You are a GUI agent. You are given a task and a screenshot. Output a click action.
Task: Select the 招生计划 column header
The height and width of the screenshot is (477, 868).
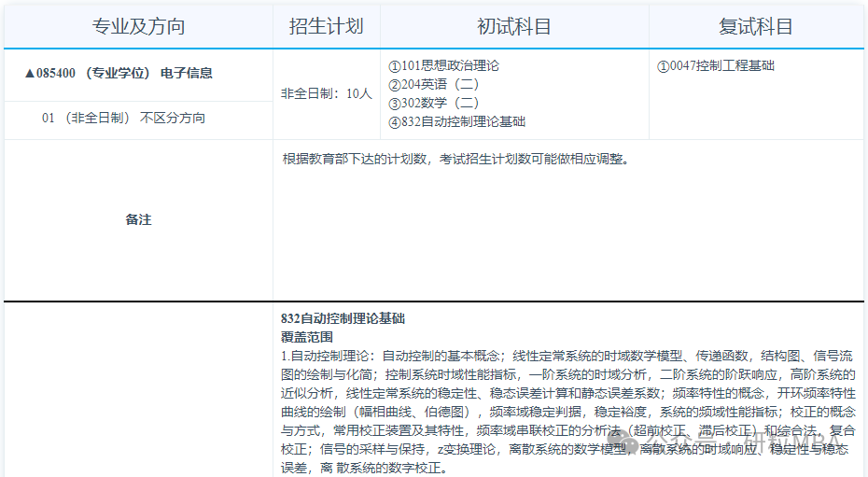tap(326, 26)
